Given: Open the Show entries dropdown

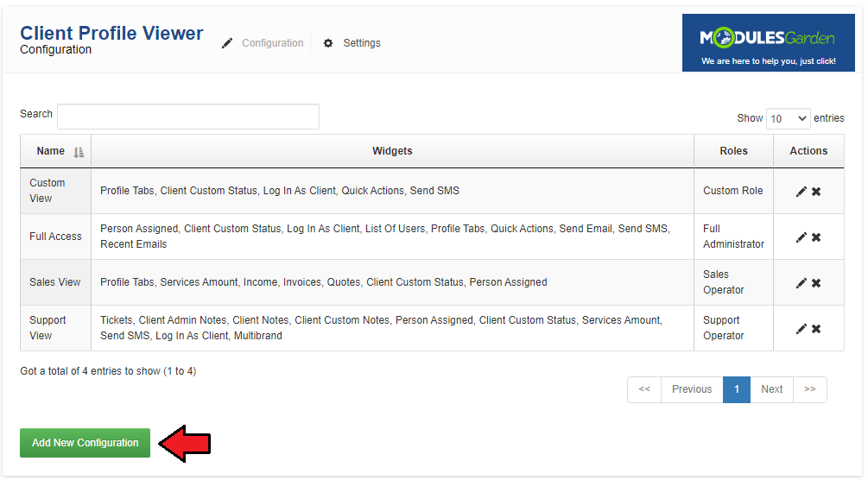Looking at the screenshot, I should click(x=789, y=118).
